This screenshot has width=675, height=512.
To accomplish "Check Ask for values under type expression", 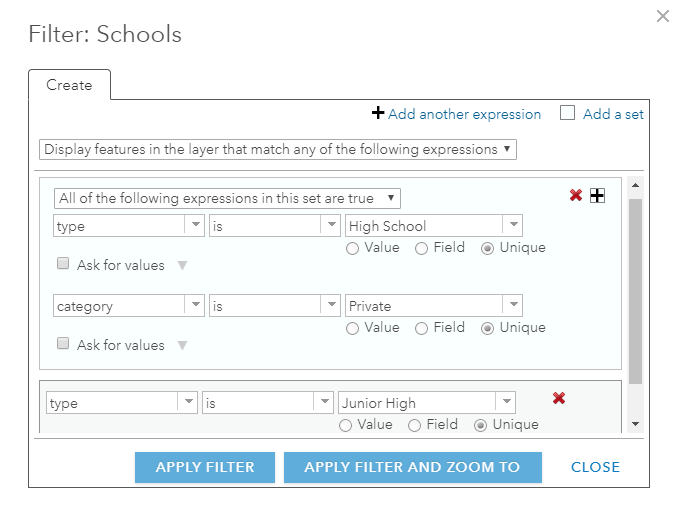I will point(62,265).
